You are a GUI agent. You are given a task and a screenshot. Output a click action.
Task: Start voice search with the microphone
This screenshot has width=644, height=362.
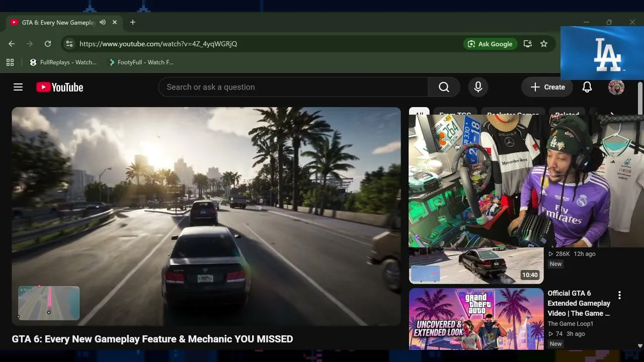[x=478, y=87]
